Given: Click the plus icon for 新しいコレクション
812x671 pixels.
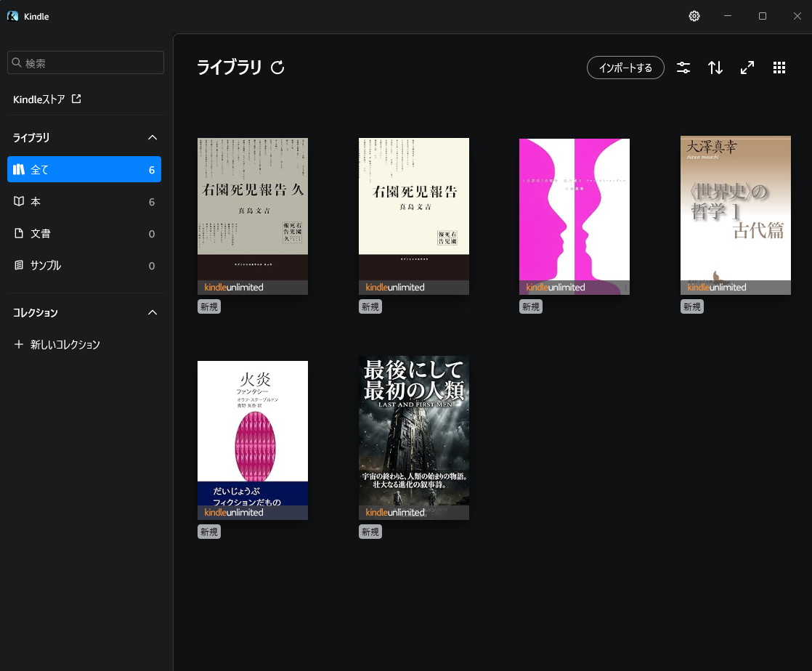Looking at the screenshot, I should point(19,344).
